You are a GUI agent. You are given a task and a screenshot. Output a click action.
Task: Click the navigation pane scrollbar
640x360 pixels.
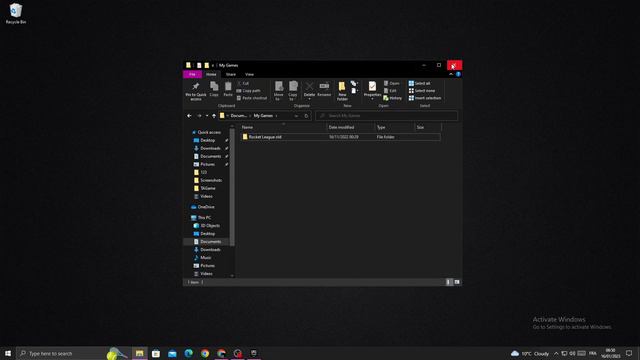click(x=232, y=188)
